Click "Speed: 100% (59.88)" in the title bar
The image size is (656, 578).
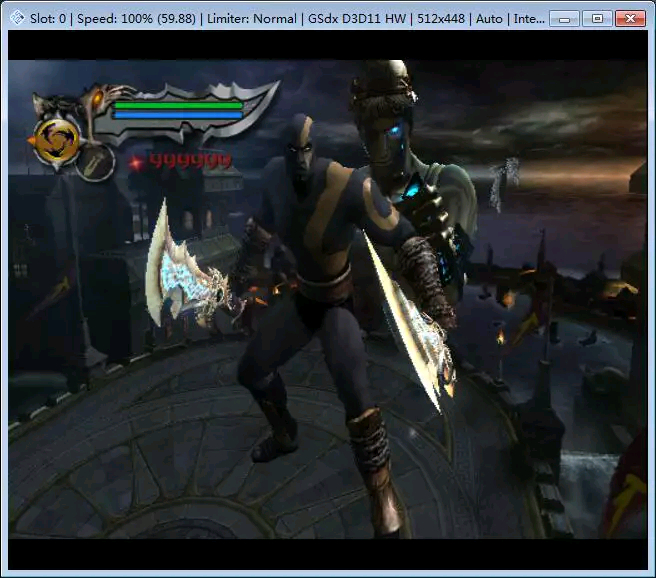pyautogui.click(x=136, y=19)
